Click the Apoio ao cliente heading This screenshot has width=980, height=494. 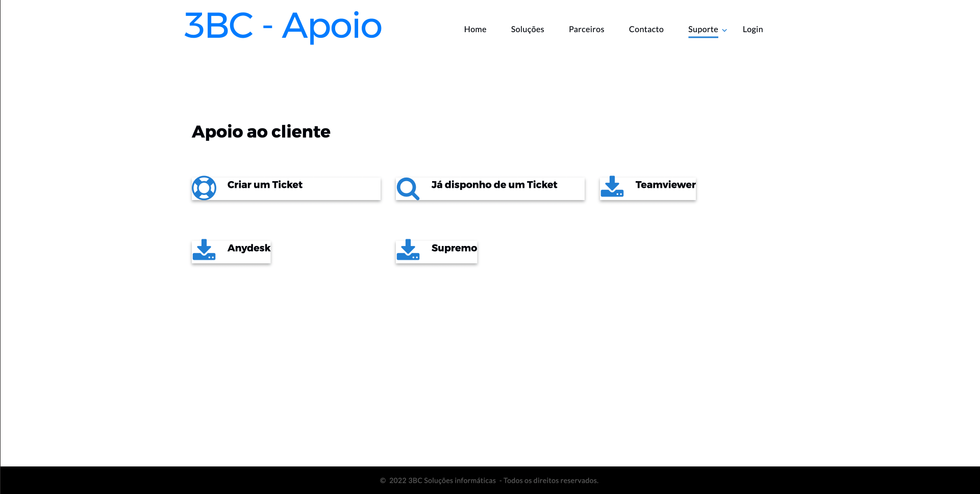(261, 132)
